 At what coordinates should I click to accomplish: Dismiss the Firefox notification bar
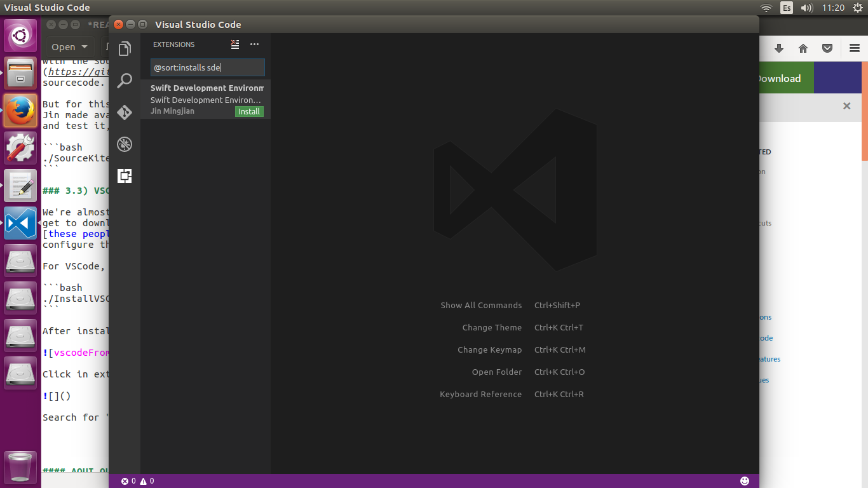click(x=846, y=106)
